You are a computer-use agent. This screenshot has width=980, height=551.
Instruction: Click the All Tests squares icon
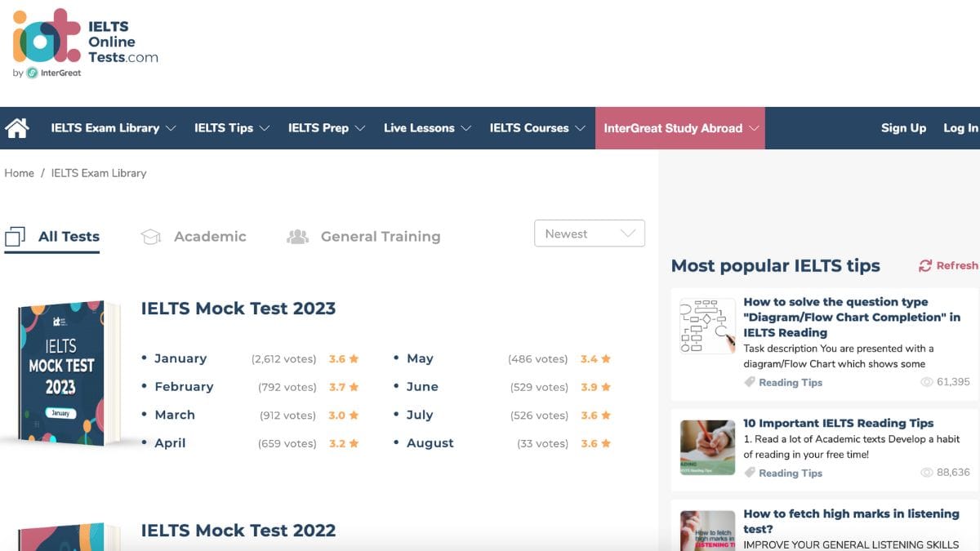point(15,237)
